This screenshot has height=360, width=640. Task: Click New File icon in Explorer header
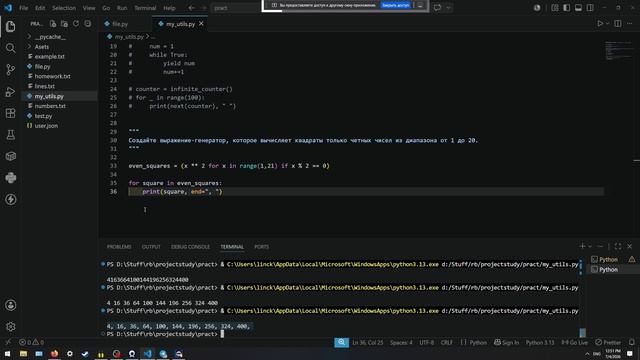point(53,24)
